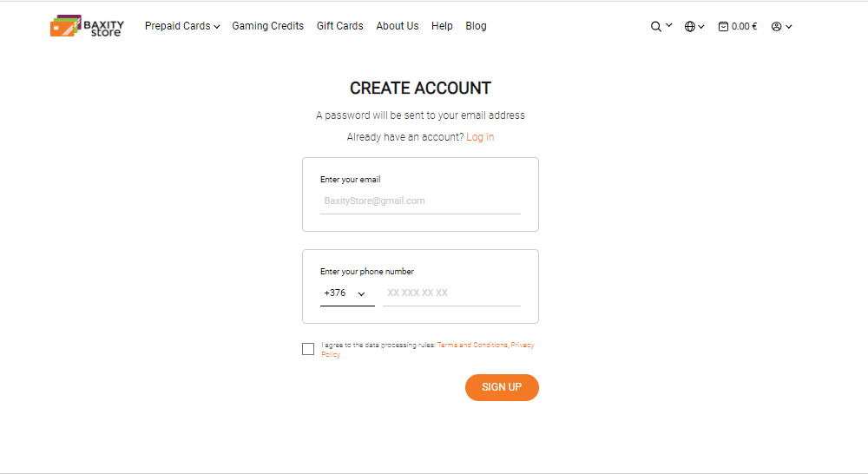Image resolution: width=868 pixels, height=474 pixels.
Task: Go to the About Us page
Action: pos(398,26)
